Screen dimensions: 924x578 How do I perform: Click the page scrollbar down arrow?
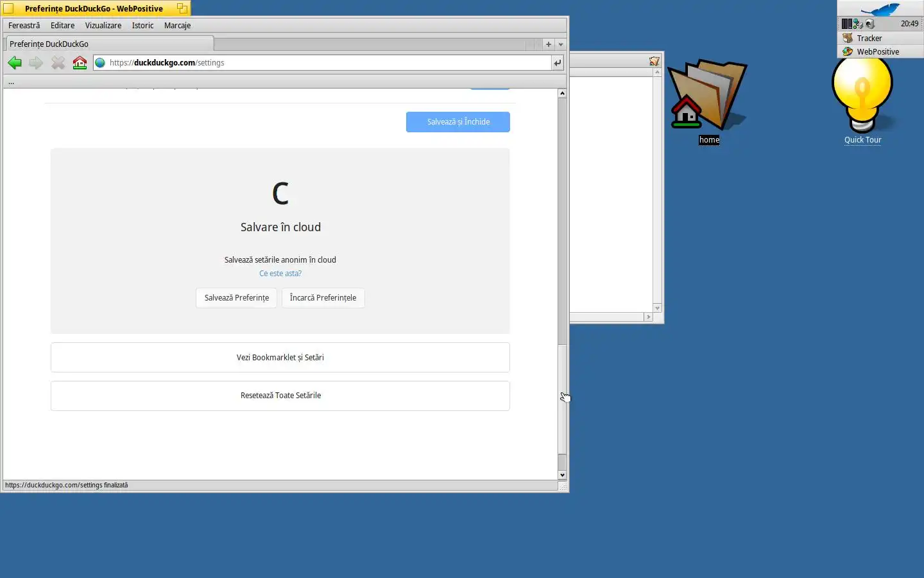(x=562, y=475)
